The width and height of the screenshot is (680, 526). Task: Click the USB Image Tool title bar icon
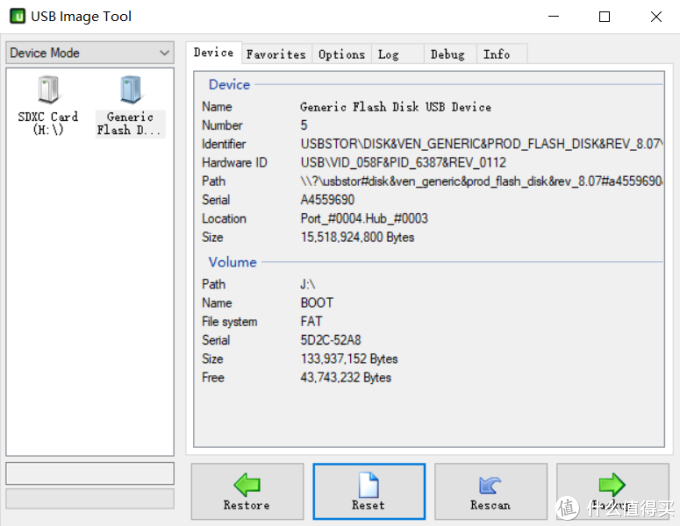(x=17, y=16)
